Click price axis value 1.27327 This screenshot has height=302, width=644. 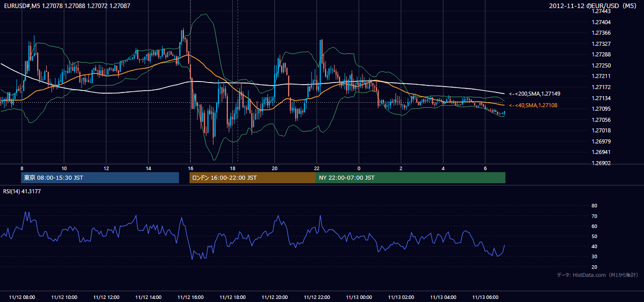[601, 44]
